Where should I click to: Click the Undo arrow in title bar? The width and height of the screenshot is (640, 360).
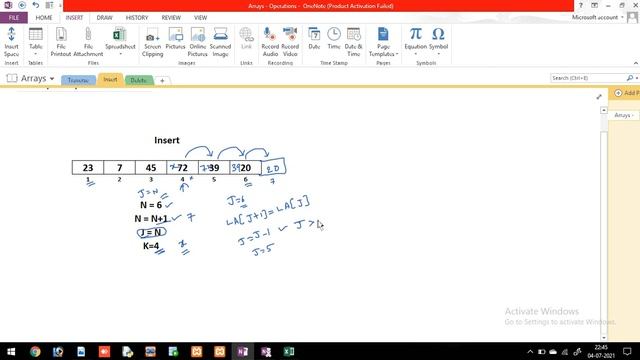(36, 5)
